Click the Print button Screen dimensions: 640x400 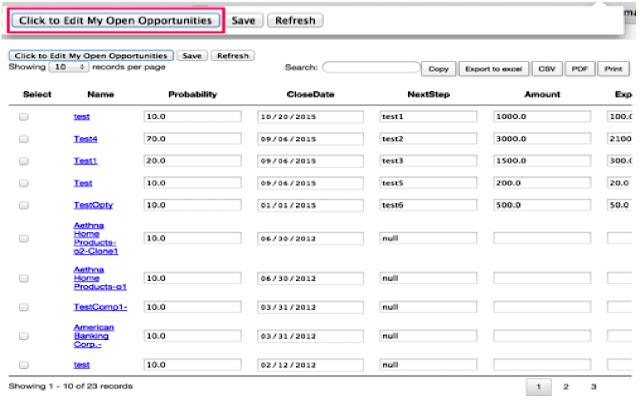[613, 69]
